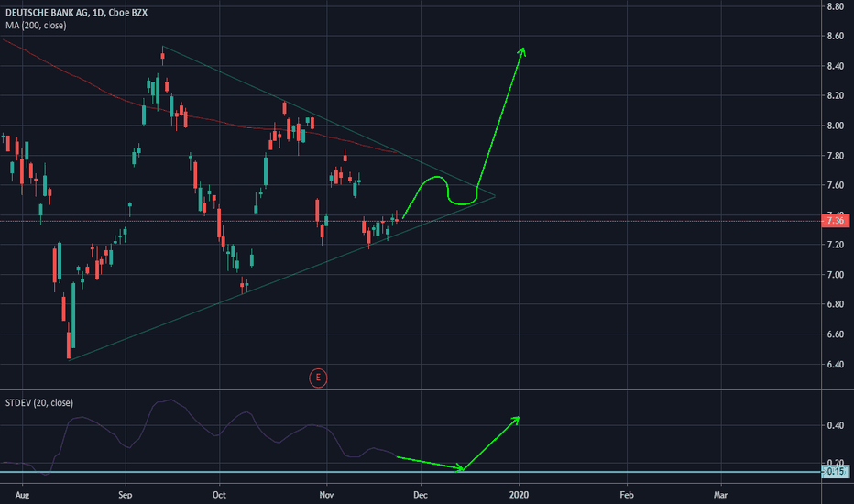Click the 7.80 price axis label
The width and height of the screenshot is (854, 504).
(x=835, y=156)
